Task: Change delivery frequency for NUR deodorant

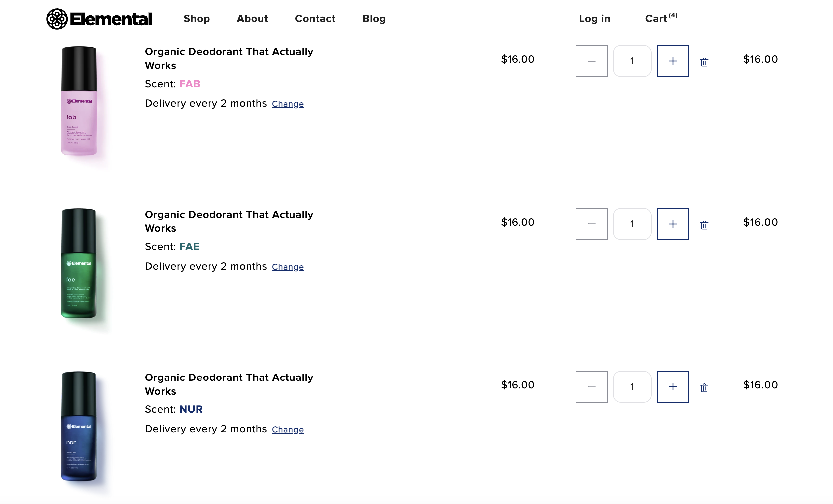Action: tap(288, 430)
